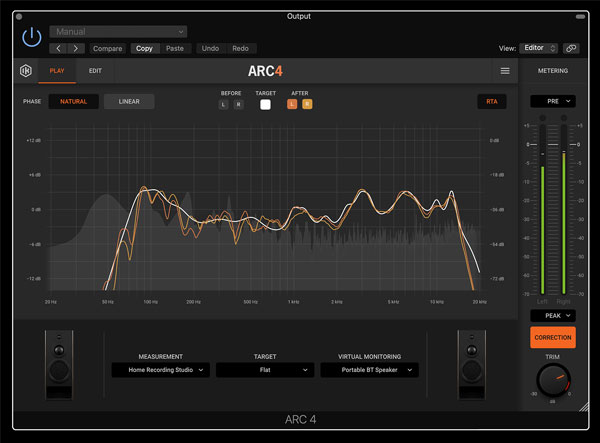
Task: Open the View Editor dropdown
Action: 538,48
